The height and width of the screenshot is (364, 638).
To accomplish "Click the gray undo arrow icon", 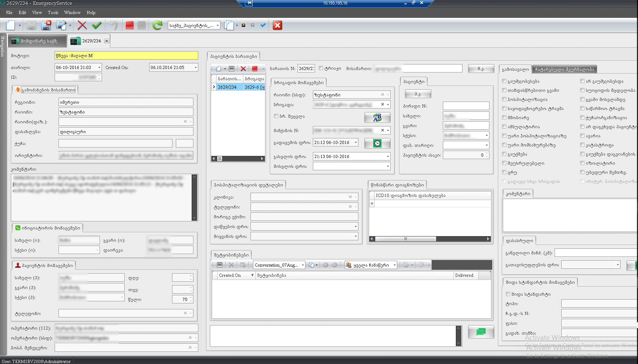I will 114,25.
